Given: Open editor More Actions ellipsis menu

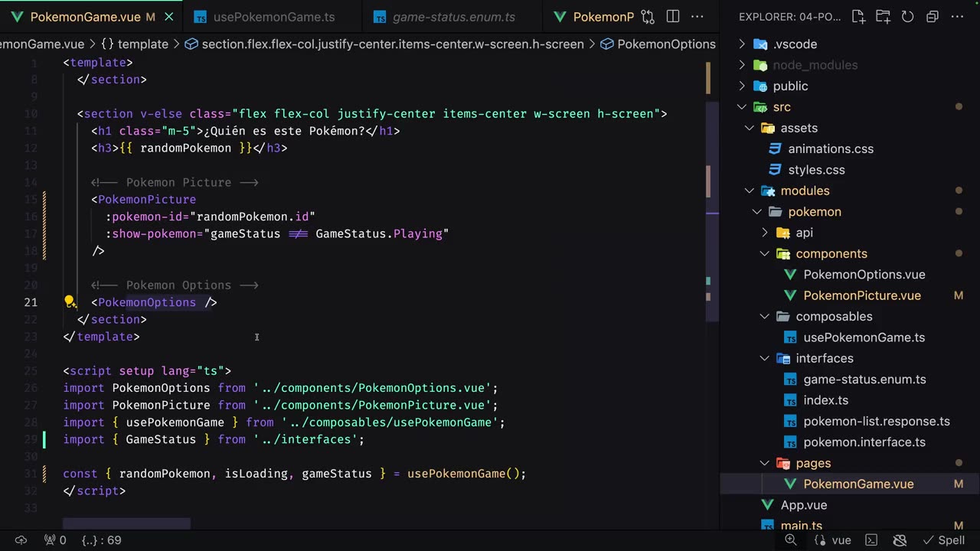Looking at the screenshot, I should tap(697, 17).
